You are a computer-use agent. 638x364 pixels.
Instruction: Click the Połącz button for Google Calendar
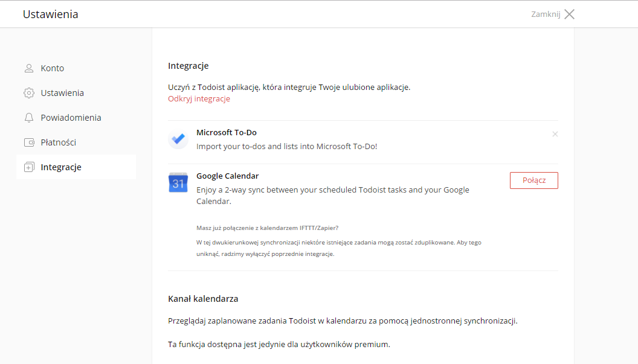[534, 180]
